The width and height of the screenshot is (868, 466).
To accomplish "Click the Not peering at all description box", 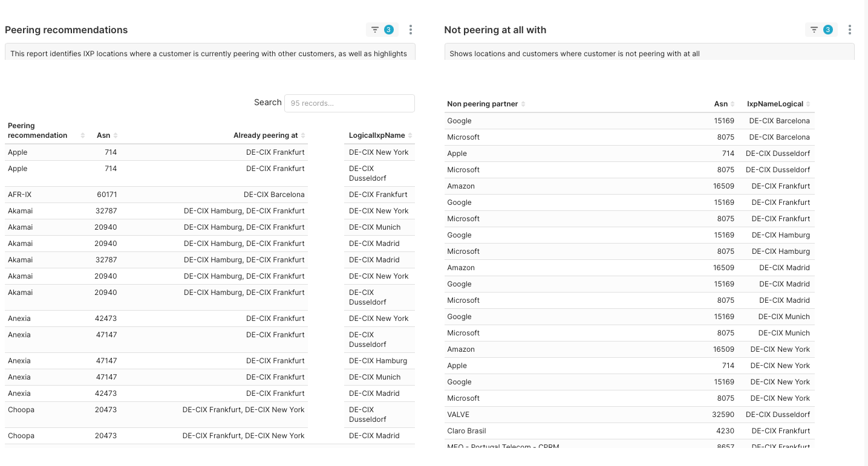I will (649, 52).
